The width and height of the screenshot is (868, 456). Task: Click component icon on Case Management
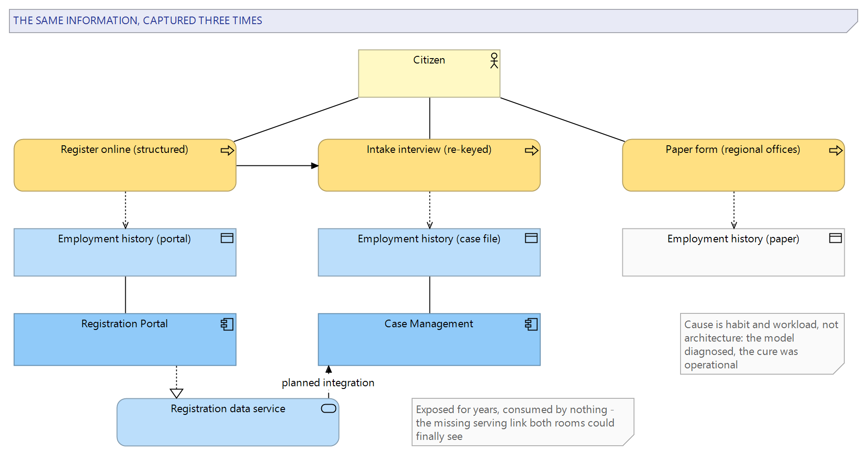[x=532, y=324]
